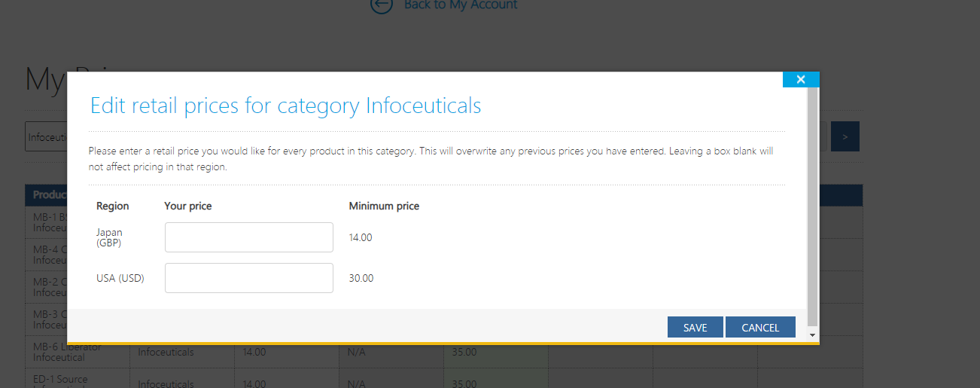Select the MB-6 Liberator Infoceutical row

tap(443, 352)
